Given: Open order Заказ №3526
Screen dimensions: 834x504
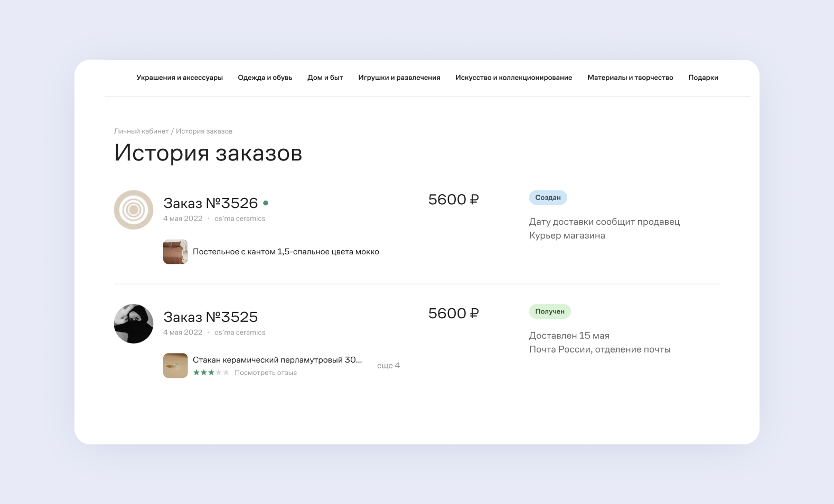Looking at the screenshot, I should [x=211, y=203].
